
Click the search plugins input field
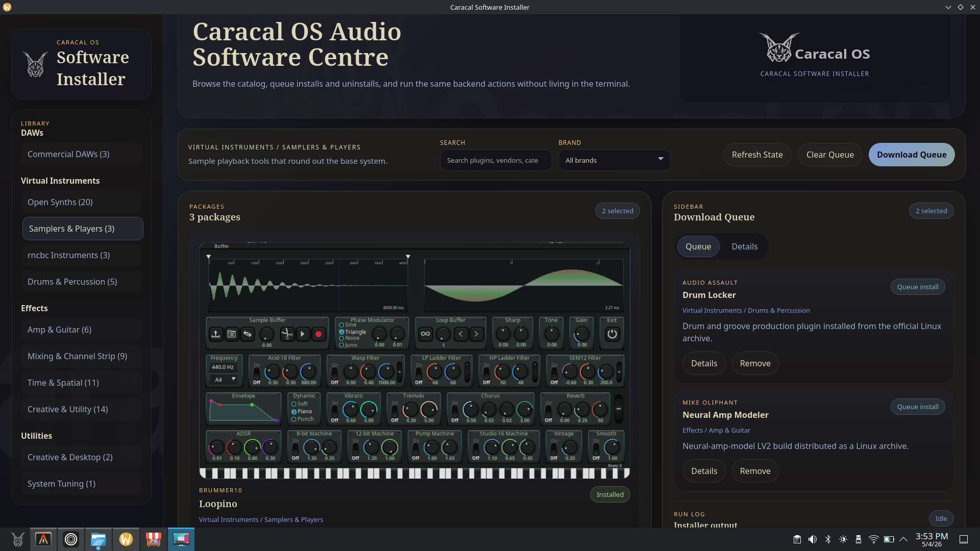[496, 160]
